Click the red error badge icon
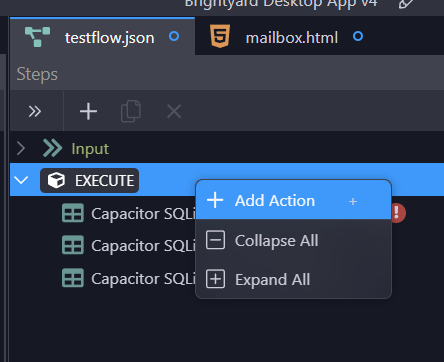The image size is (444, 362). point(398,213)
